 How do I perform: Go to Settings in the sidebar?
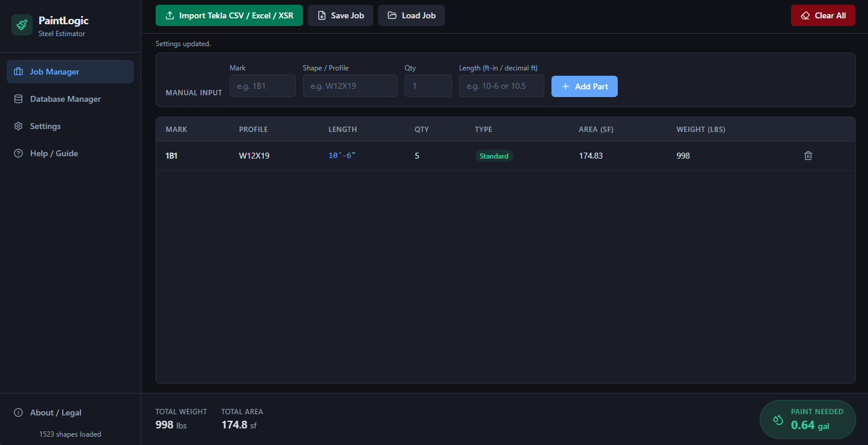pyautogui.click(x=70, y=126)
